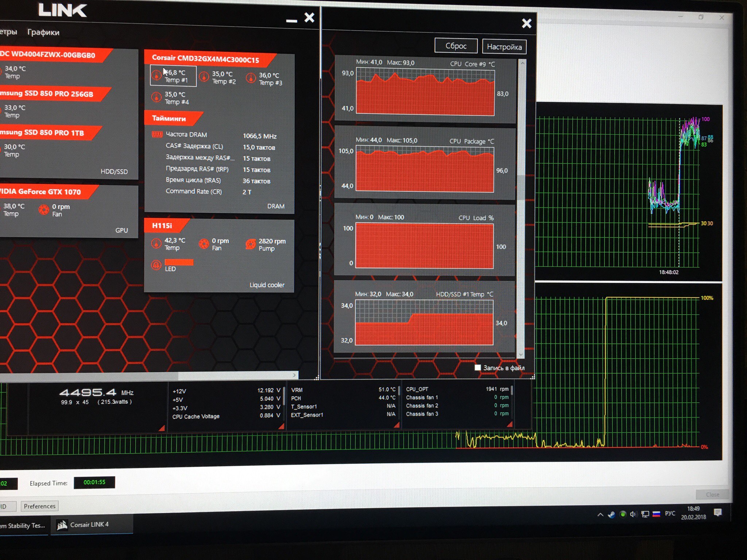Image resolution: width=747 pixels, height=560 pixels.
Task: Click the H115i Temp thermometer icon
Action: [156, 243]
